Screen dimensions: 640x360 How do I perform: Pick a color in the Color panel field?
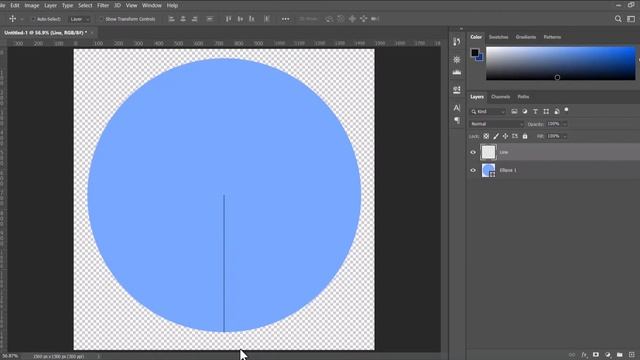pyautogui.click(x=560, y=63)
